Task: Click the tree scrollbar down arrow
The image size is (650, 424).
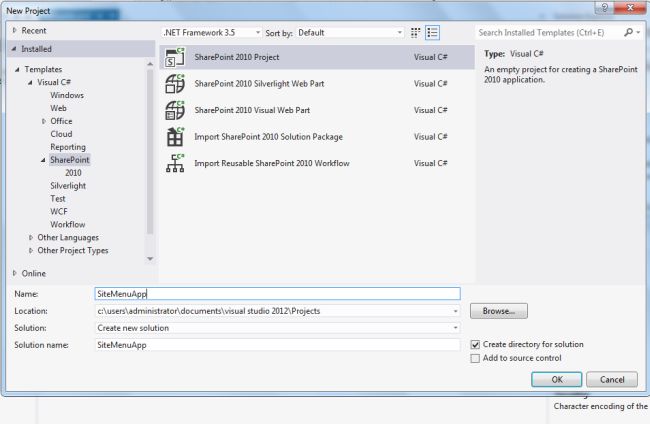Action: tap(150, 259)
